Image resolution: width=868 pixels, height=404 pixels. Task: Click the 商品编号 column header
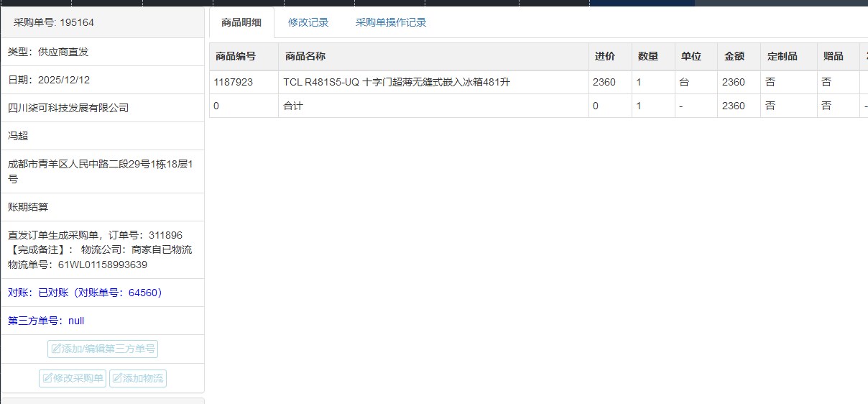235,57
